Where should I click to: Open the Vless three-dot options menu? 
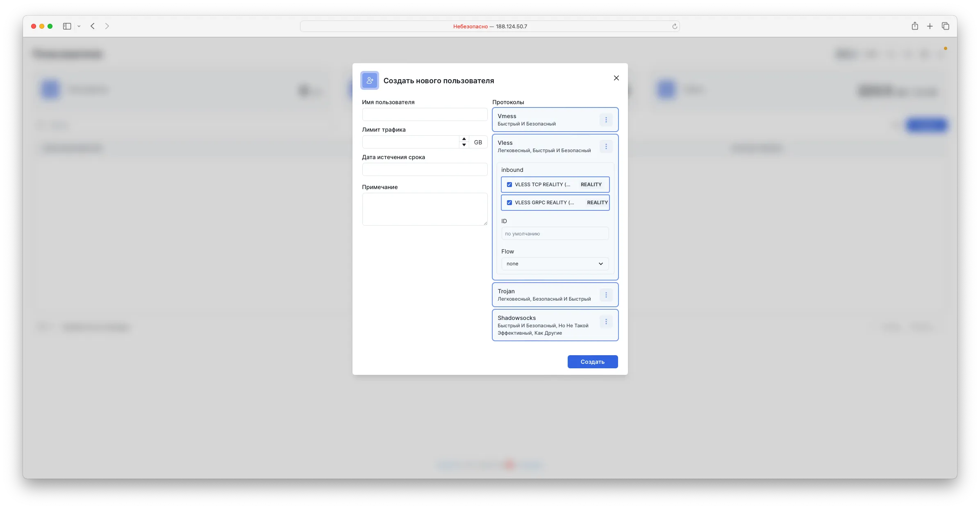[606, 146]
